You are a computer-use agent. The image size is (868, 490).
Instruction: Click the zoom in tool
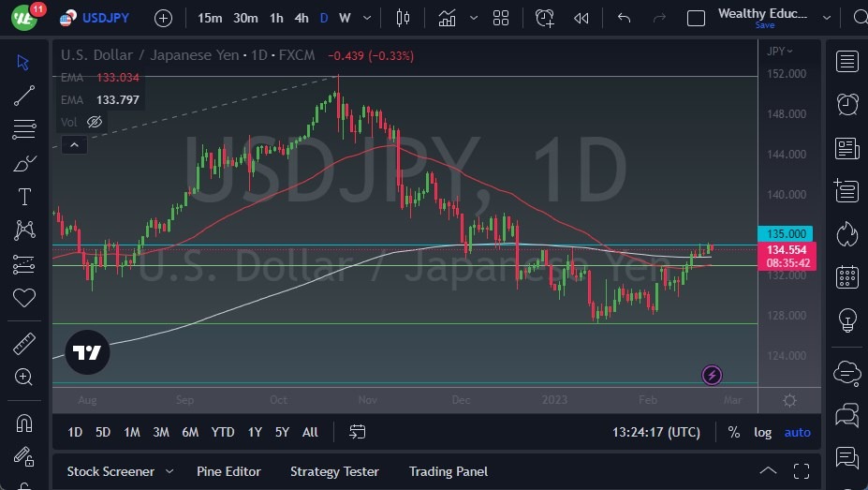[23, 377]
